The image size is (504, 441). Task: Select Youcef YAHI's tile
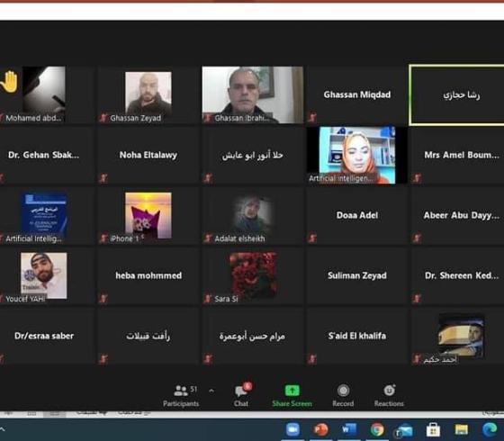[47, 275]
